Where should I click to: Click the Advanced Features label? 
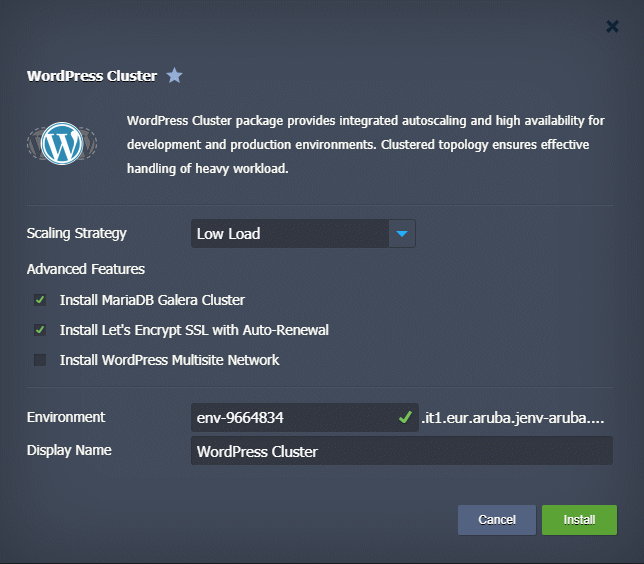point(86,269)
